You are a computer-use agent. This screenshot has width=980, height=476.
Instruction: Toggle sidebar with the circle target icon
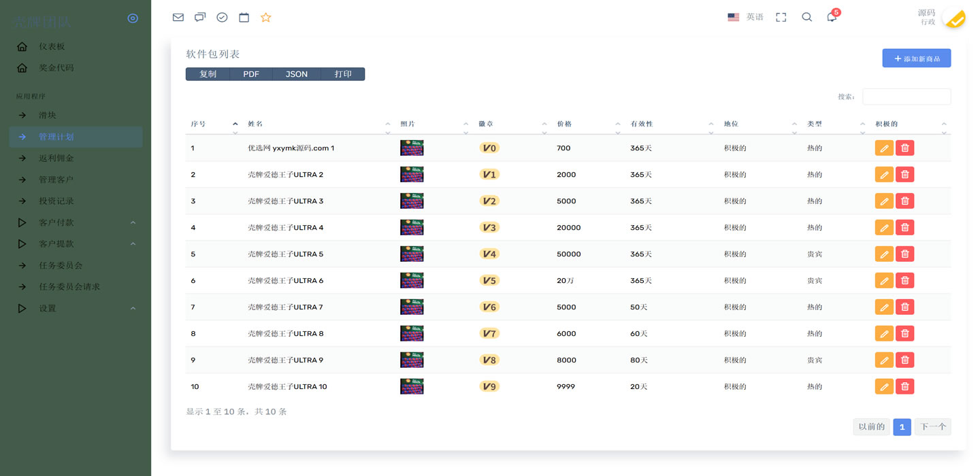click(x=133, y=18)
